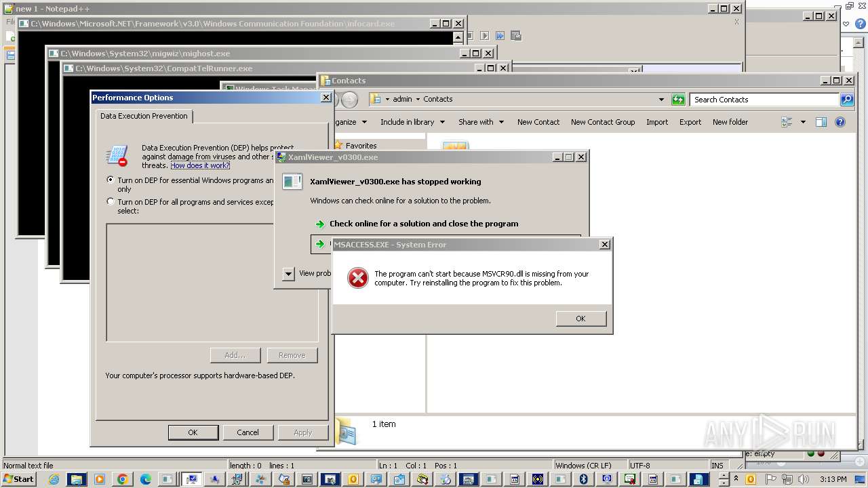Expand View problem details arrow

[x=288, y=274]
